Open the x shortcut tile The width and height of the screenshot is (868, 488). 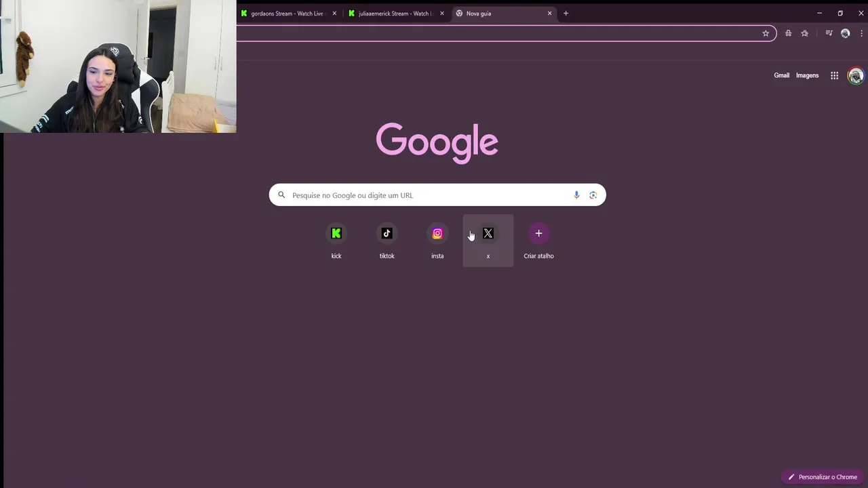coord(488,241)
